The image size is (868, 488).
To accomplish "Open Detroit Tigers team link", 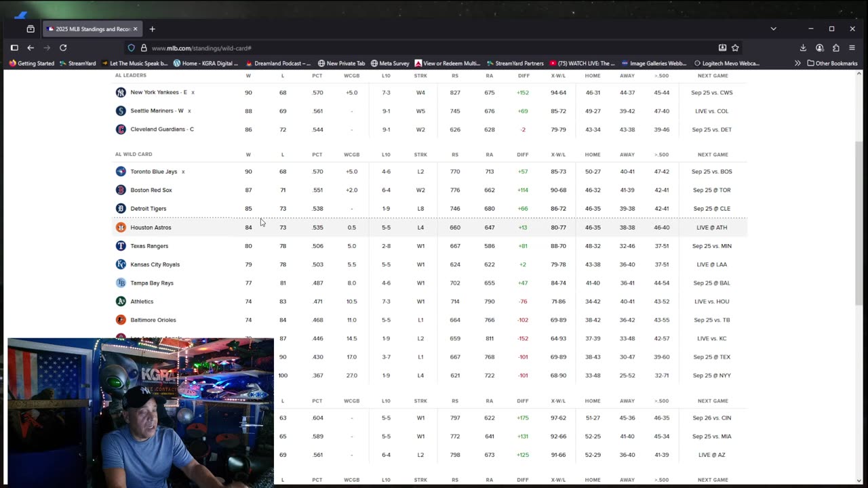I will click(149, 209).
